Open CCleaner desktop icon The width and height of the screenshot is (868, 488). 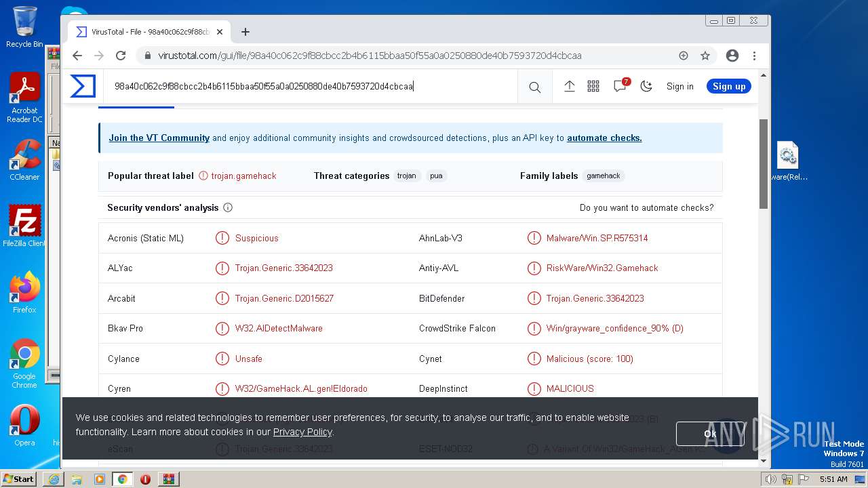pos(24,160)
